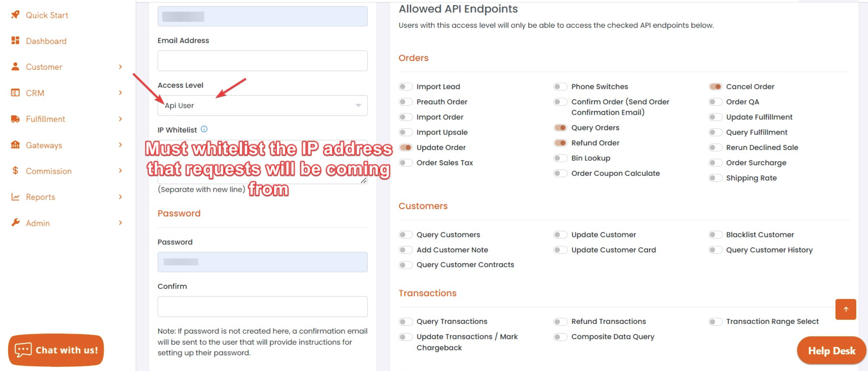Click the scroll-to-top arrow button
868x371 pixels.
(x=846, y=309)
